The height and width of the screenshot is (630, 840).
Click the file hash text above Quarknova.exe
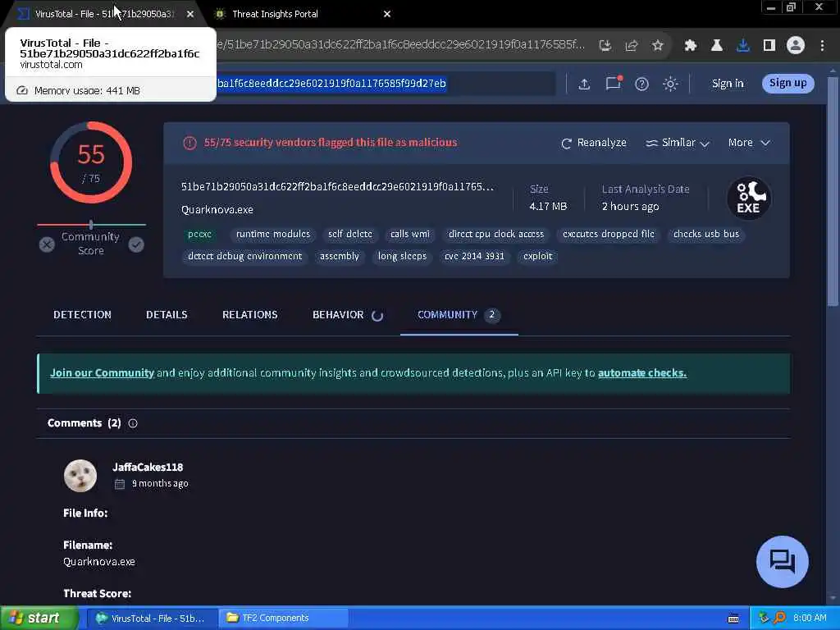337,187
